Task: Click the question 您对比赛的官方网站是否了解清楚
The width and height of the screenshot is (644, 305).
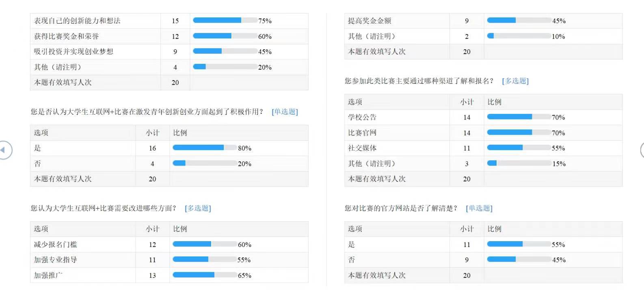Action: coord(401,208)
